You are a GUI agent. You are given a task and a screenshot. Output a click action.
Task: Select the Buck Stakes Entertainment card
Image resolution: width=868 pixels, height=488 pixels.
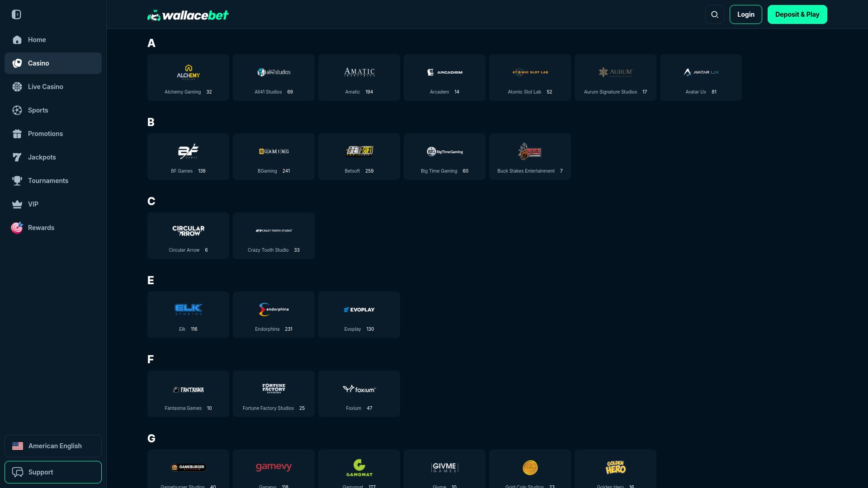530,156
